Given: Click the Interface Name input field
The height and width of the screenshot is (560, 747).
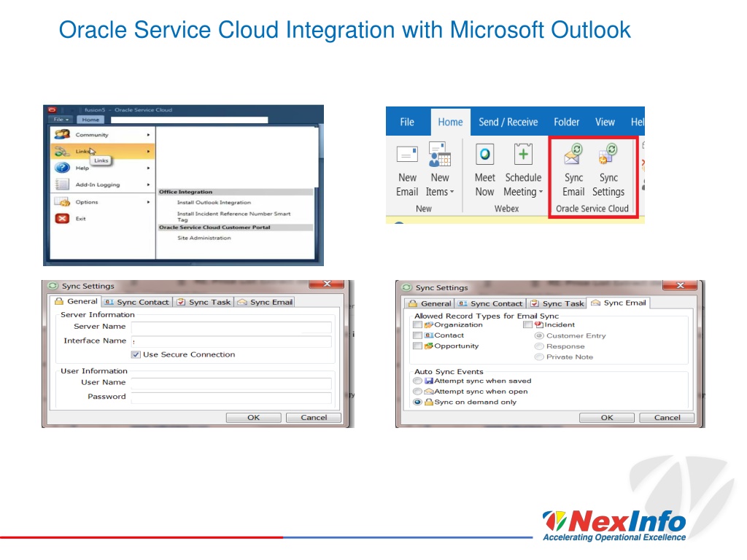Looking at the screenshot, I should pos(231,341).
